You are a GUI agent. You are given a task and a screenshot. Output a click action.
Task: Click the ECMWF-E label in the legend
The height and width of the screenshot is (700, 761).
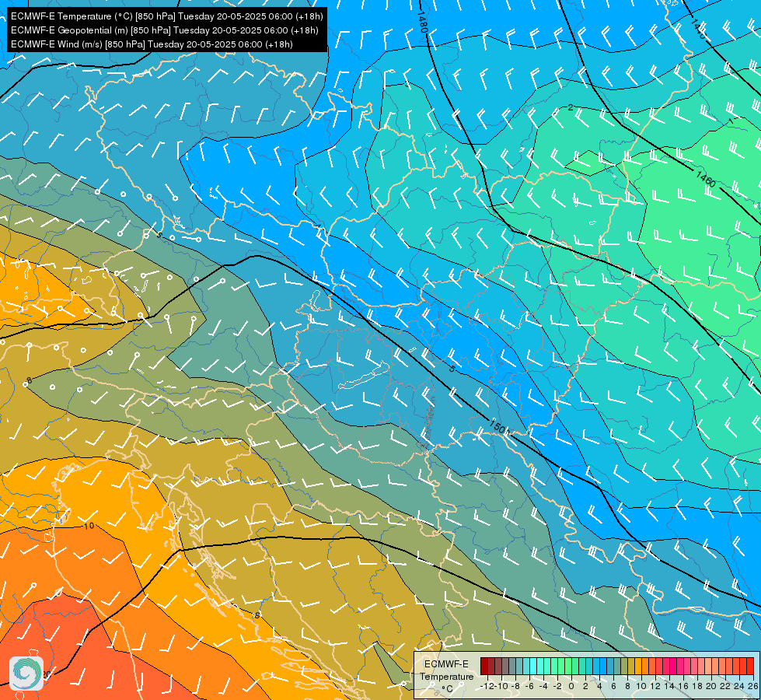pyautogui.click(x=446, y=664)
